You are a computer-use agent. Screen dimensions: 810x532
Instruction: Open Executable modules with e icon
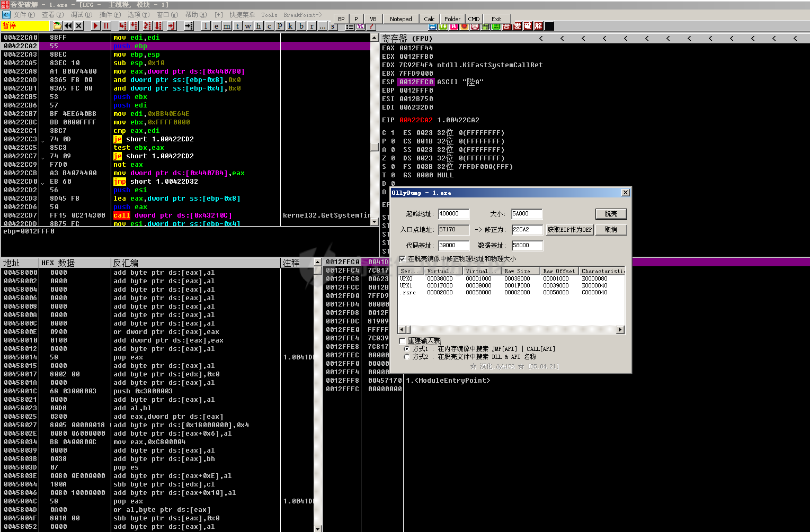pyautogui.click(x=216, y=25)
